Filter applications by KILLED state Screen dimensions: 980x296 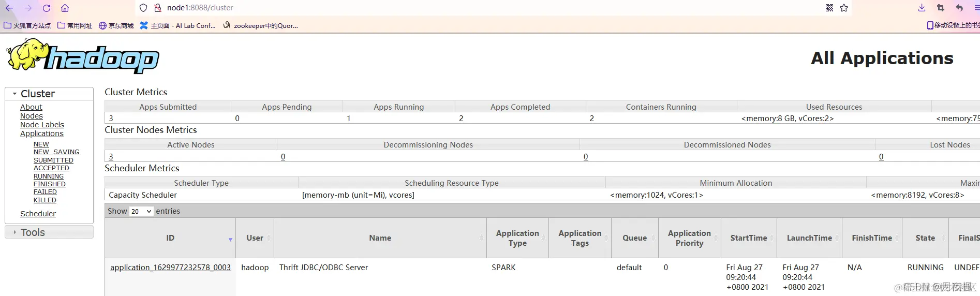pyautogui.click(x=45, y=200)
